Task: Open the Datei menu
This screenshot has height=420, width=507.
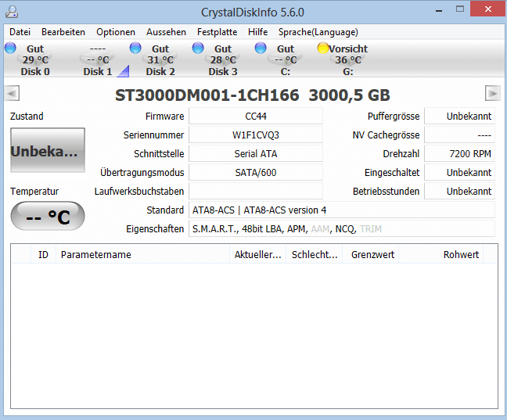Action: coord(20,32)
